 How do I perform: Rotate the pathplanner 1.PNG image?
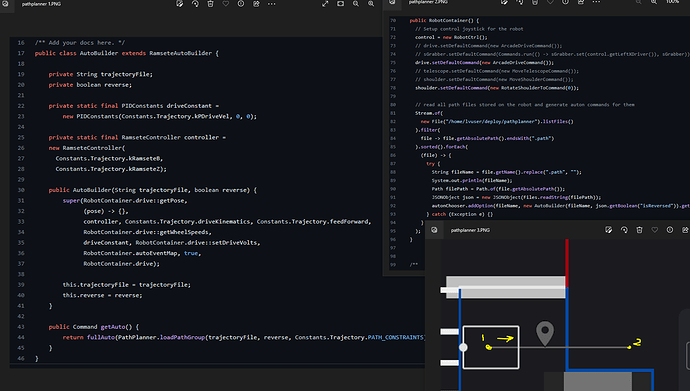coord(195,4)
